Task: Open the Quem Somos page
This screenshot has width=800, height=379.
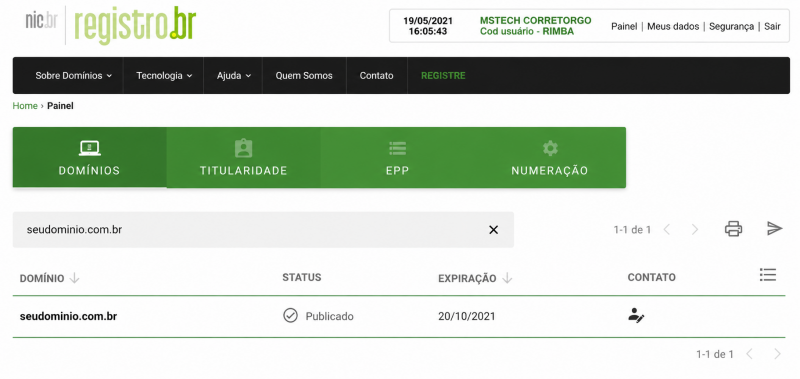Action: (304, 75)
